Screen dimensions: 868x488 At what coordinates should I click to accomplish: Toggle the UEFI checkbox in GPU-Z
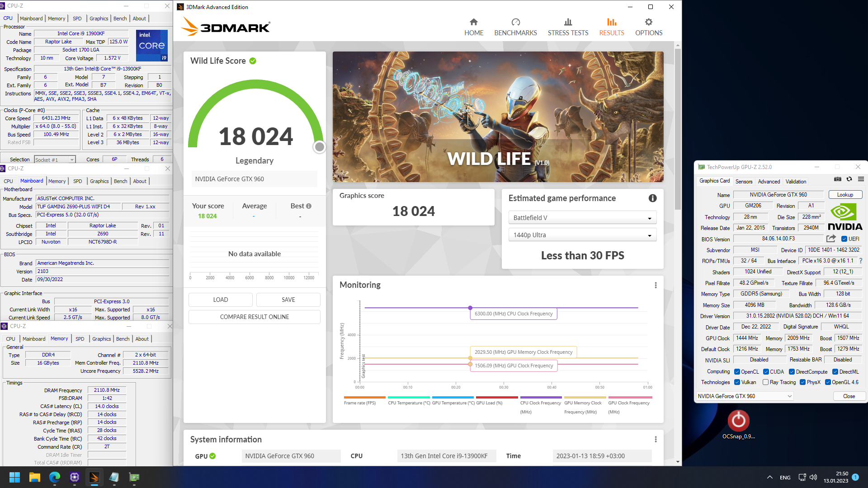(844, 239)
